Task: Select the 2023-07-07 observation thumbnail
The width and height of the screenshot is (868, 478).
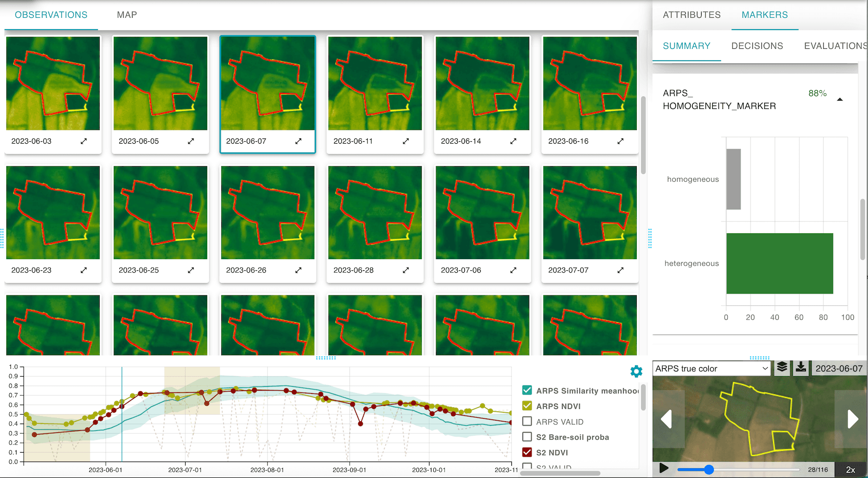Action: 590,213
